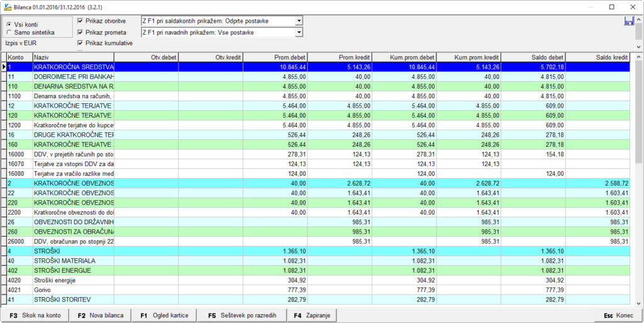Select the Vsi konti radio option
This screenshot has height=323, width=644.
click(x=9, y=24)
